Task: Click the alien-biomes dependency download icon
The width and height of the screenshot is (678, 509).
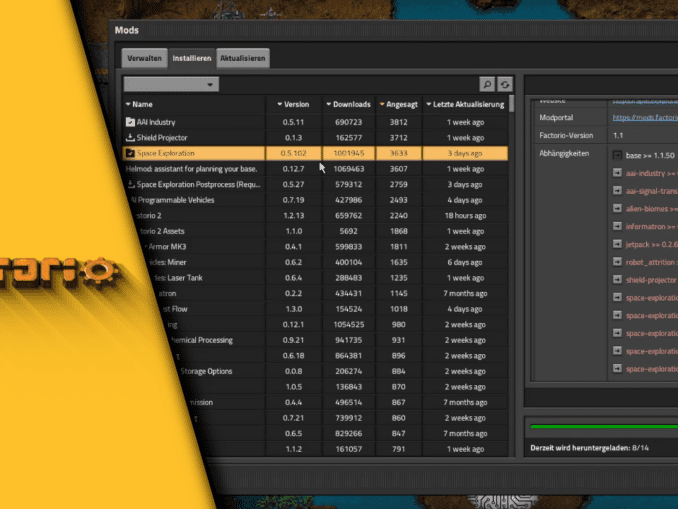Action: point(617,209)
